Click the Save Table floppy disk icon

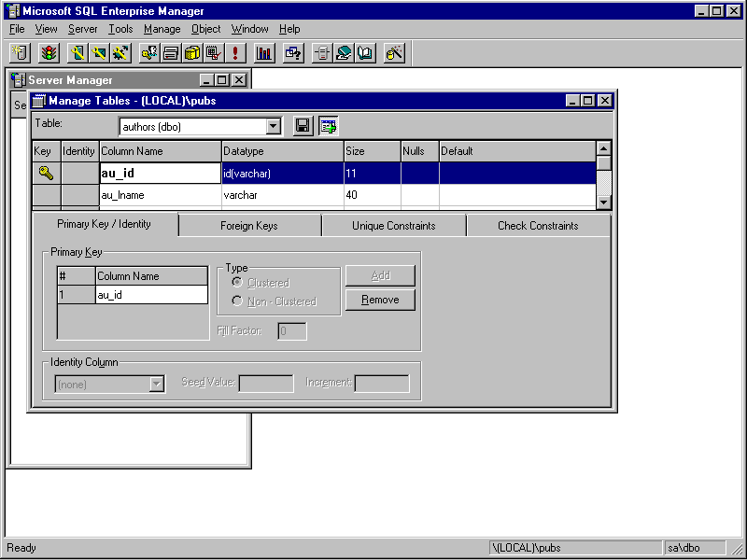point(303,126)
